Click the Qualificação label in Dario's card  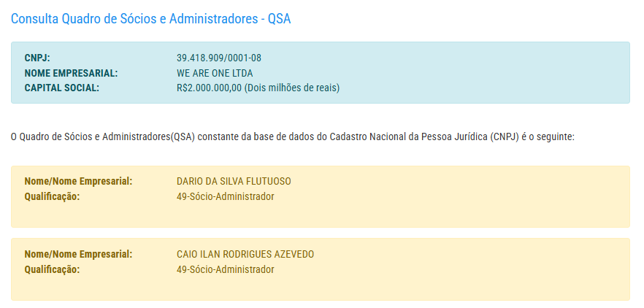coord(52,196)
